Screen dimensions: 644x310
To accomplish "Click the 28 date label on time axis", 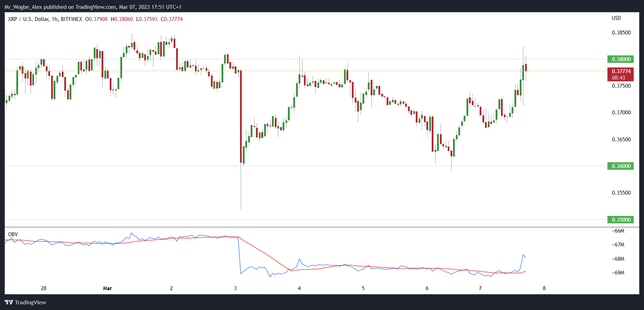I will (x=44, y=288).
